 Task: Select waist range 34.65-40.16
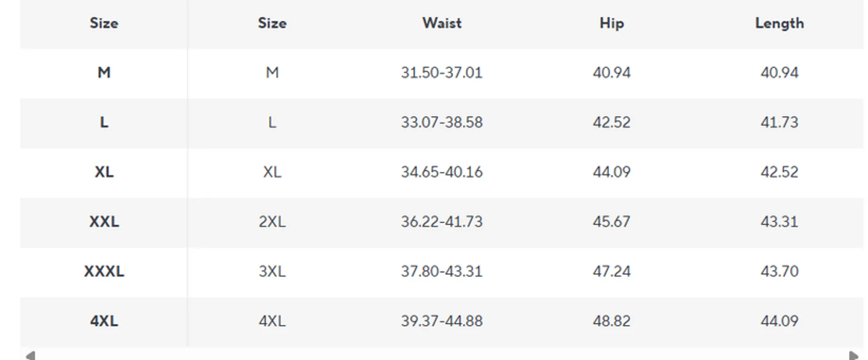pos(442,172)
